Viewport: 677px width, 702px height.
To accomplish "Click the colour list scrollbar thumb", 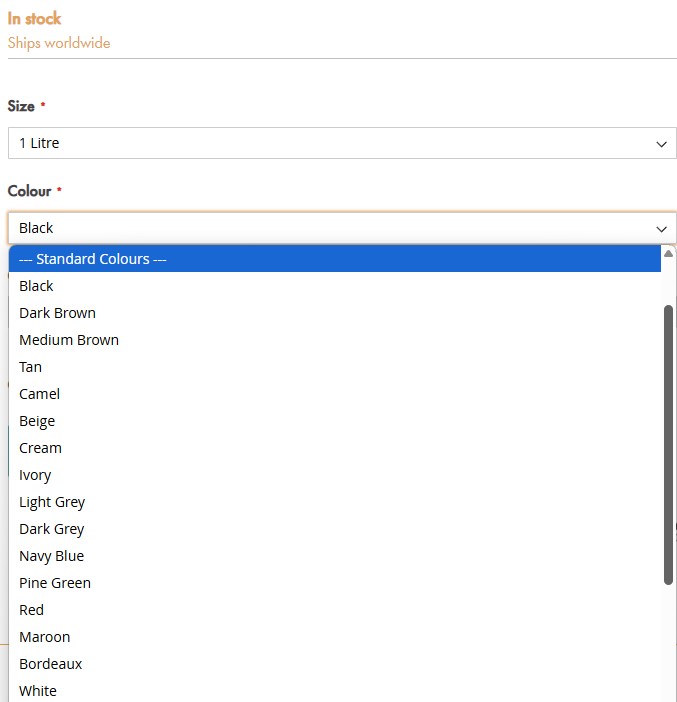I will click(x=668, y=445).
